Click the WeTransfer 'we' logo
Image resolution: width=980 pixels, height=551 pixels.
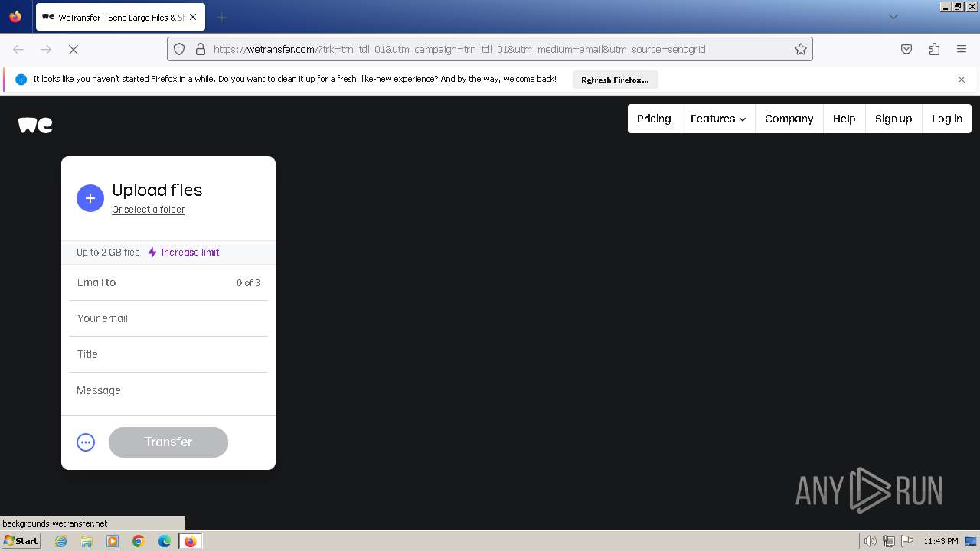[35, 126]
